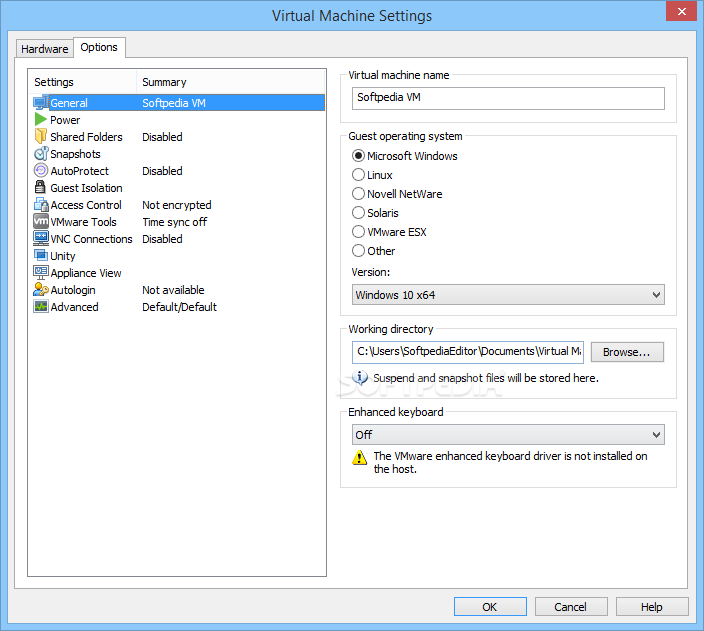Choose the Guest Isolation padlock icon
This screenshot has height=631, width=704.
pos(40,187)
